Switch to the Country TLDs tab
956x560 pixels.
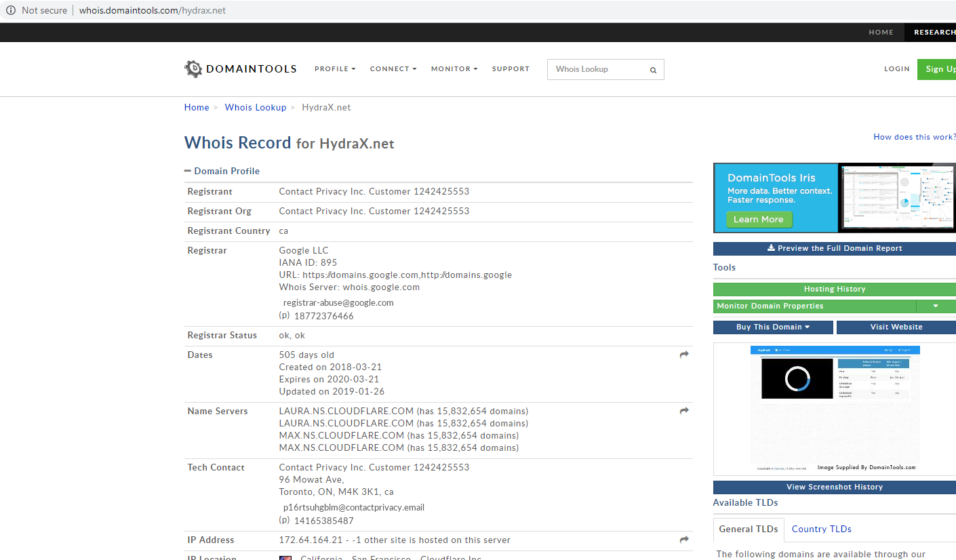[x=821, y=529]
